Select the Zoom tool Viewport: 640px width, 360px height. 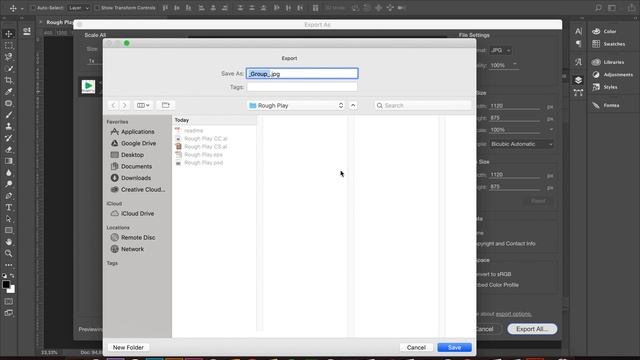(x=9, y=253)
